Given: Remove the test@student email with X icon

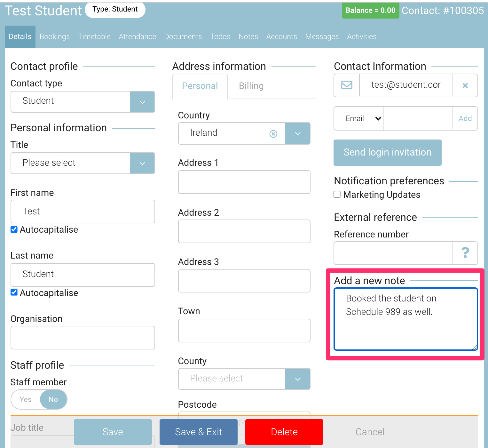Looking at the screenshot, I should pyautogui.click(x=465, y=85).
